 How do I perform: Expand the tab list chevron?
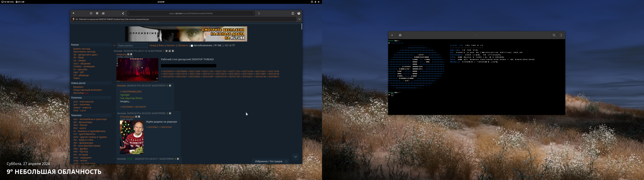coord(299,19)
